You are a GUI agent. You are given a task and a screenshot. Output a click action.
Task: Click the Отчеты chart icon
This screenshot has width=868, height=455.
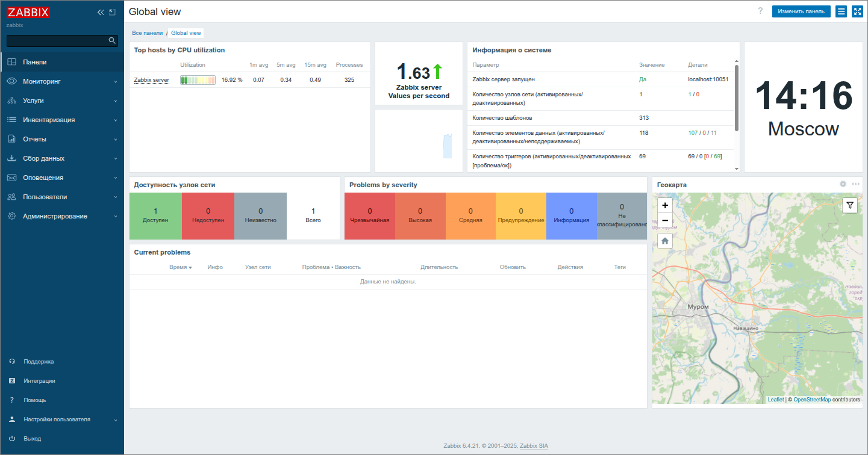tap(11, 139)
